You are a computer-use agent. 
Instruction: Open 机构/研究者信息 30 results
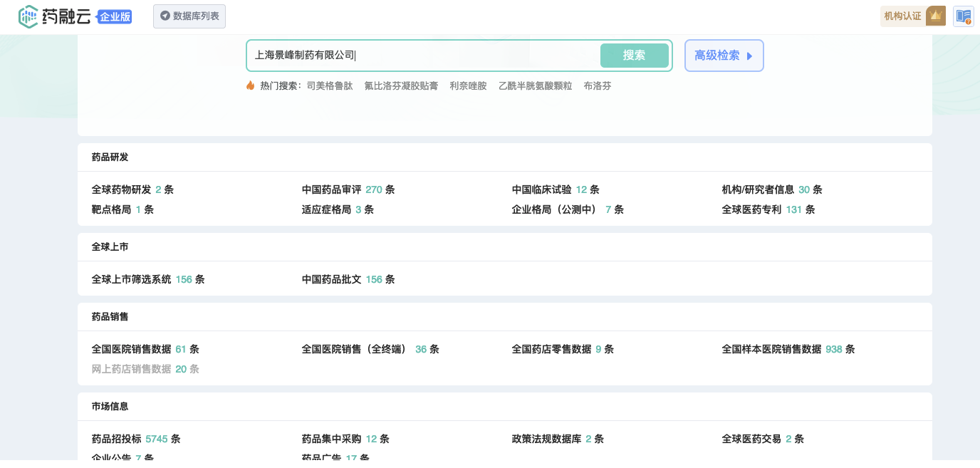[771, 189]
